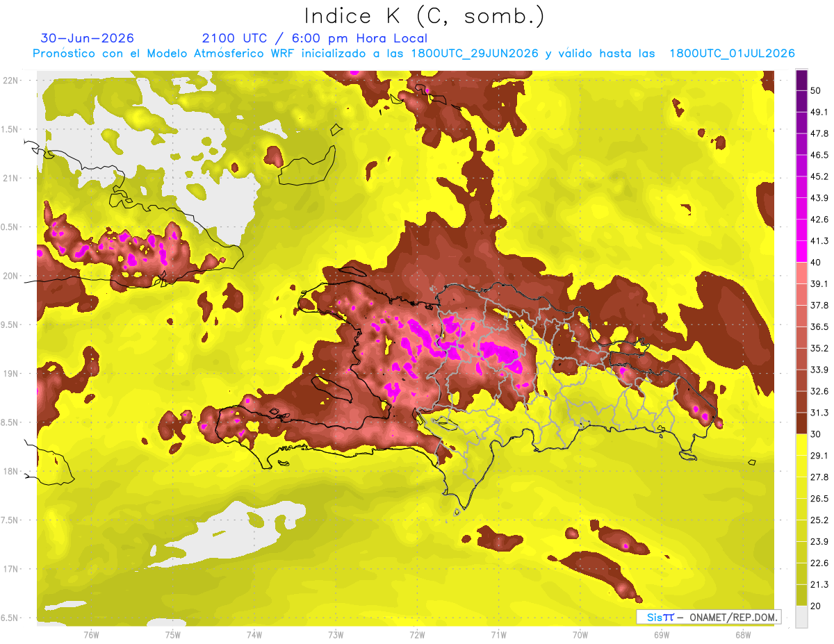Click legend value '37.8'
834x644 pixels.
[x=819, y=306]
